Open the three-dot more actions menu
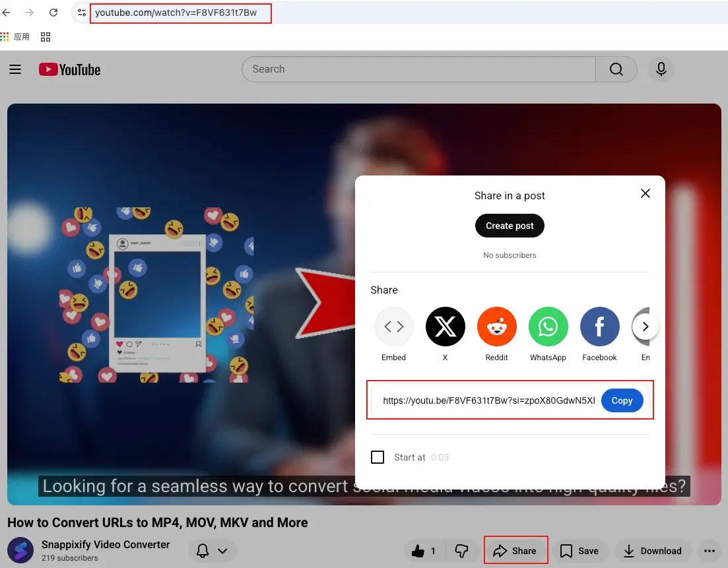The image size is (728, 568). [x=709, y=551]
